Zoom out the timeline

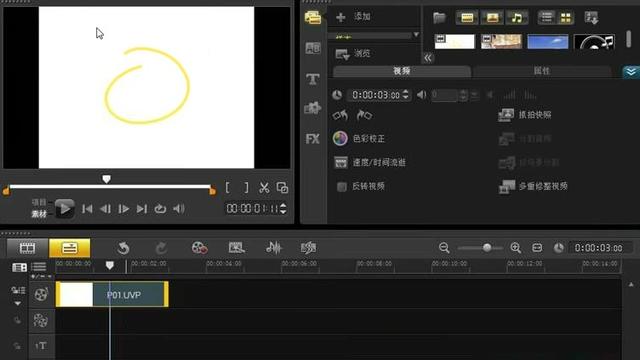pyautogui.click(x=444, y=248)
